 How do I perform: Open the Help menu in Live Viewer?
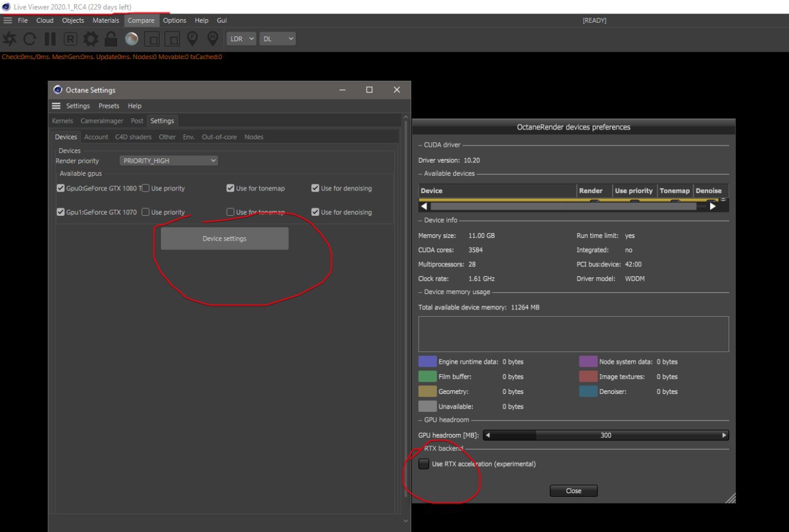(202, 20)
